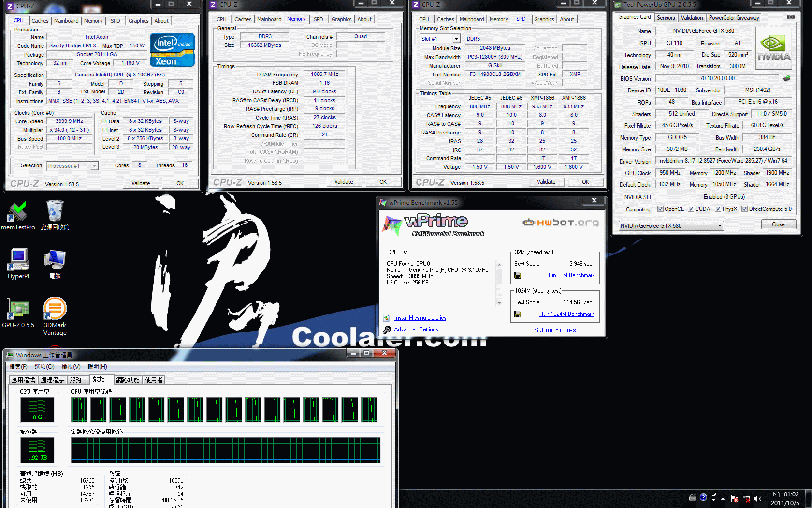Open the Validation tab in GPU-Z
812x508 pixels.
coord(692,18)
